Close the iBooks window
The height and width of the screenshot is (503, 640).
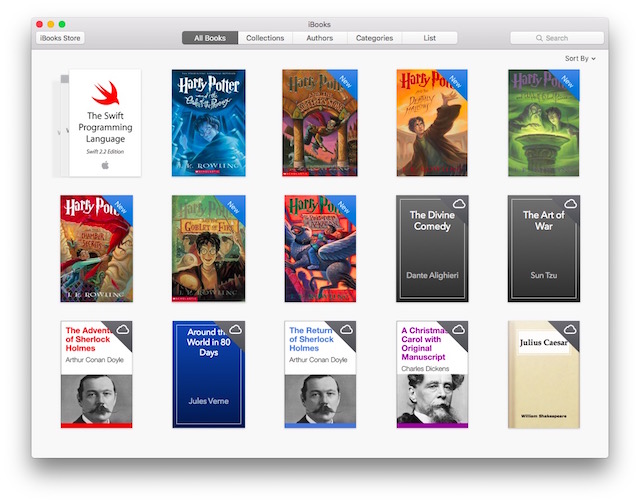[x=40, y=24]
